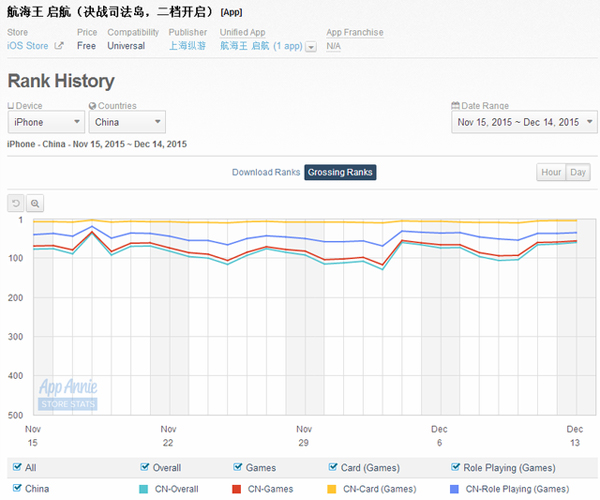Screen dimensions: 600x500
Task: Click the CN-Overall teal color swatch
Action: pyautogui.click(x=143, y=489)
